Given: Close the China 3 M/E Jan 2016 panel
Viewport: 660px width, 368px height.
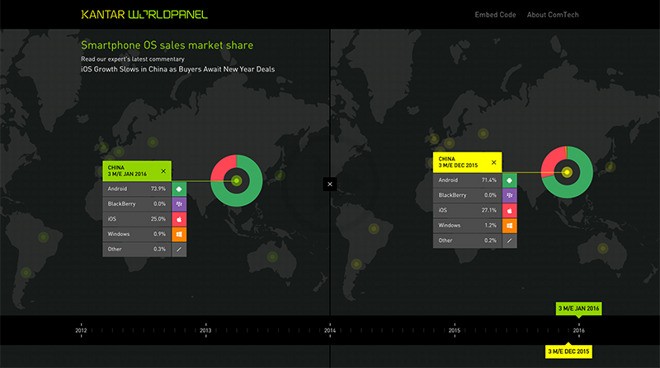Looking at the screenshot, I should tap(163, 171).
